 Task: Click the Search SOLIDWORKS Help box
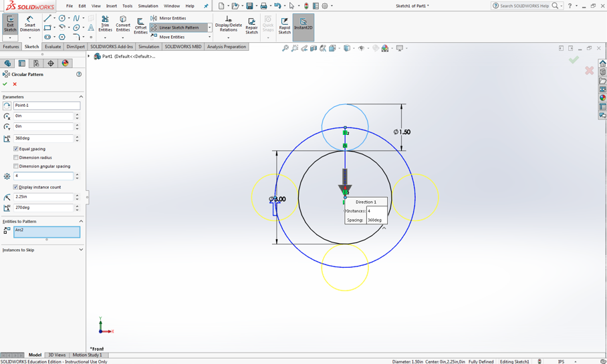525,6
